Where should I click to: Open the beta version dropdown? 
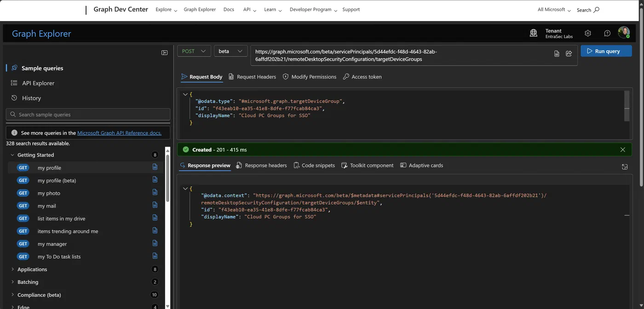tap(231, 51)
